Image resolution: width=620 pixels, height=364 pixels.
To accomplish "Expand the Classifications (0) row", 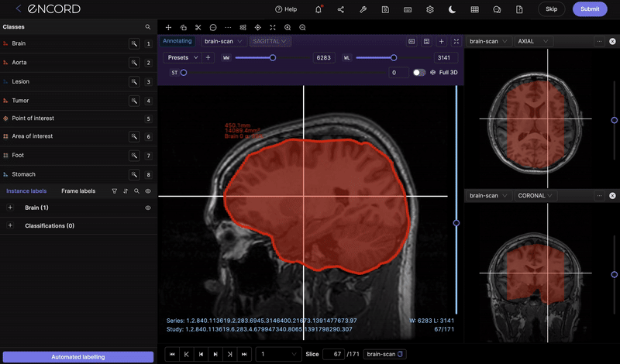I will [10, 225].
